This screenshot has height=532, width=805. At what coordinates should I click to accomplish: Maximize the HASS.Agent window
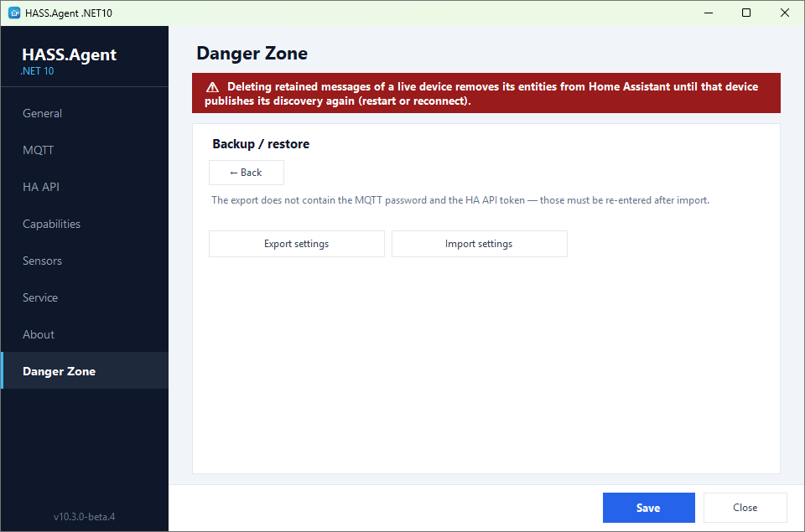[x=746, y=13]
